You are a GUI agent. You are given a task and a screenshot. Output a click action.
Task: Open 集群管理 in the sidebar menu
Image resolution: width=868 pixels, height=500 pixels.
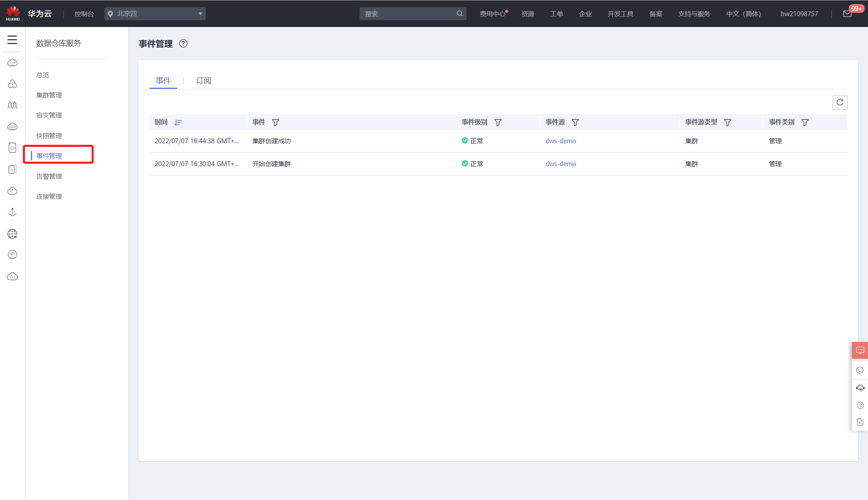pos(49,95)
